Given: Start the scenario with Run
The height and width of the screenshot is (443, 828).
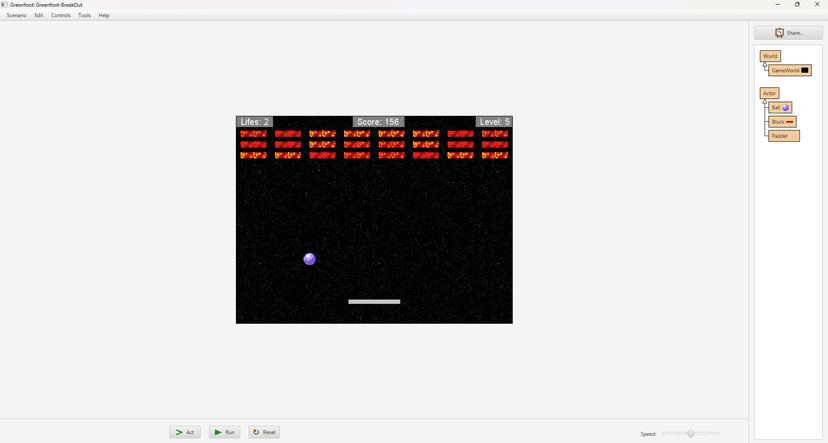Looking at the screenshot, I should pos(224,432).
